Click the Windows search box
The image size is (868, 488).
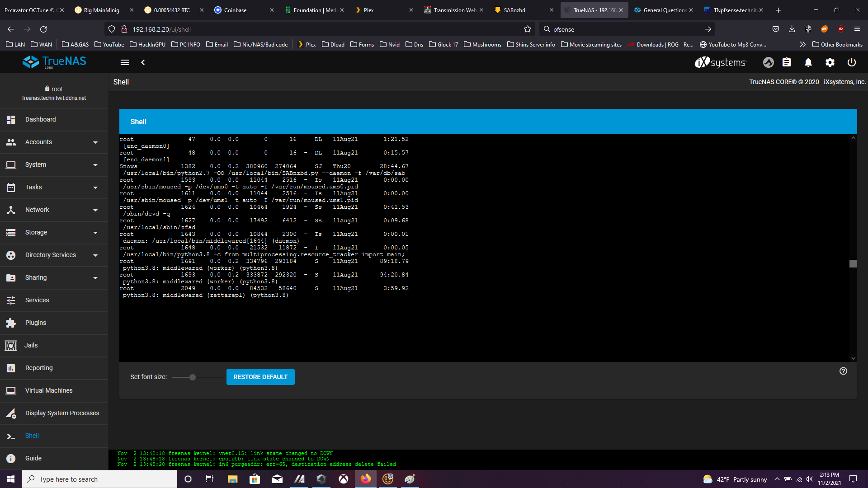[99, 479]
